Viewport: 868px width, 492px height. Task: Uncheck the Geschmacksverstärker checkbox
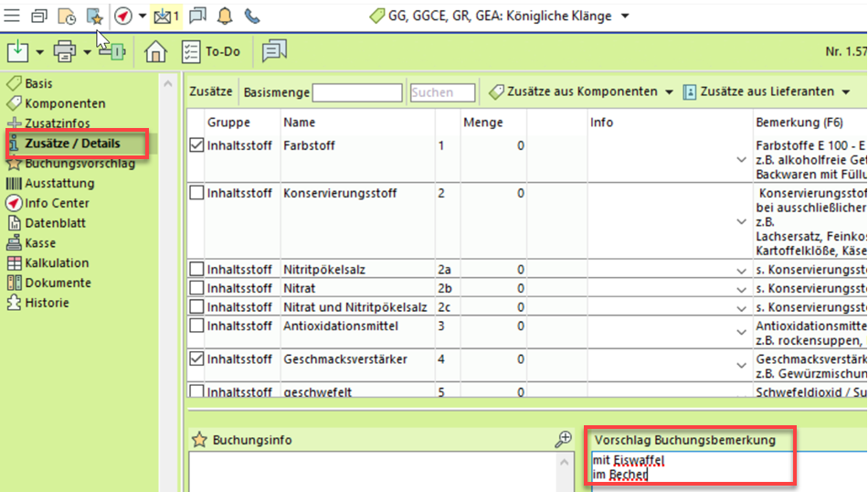pos(196,359)
